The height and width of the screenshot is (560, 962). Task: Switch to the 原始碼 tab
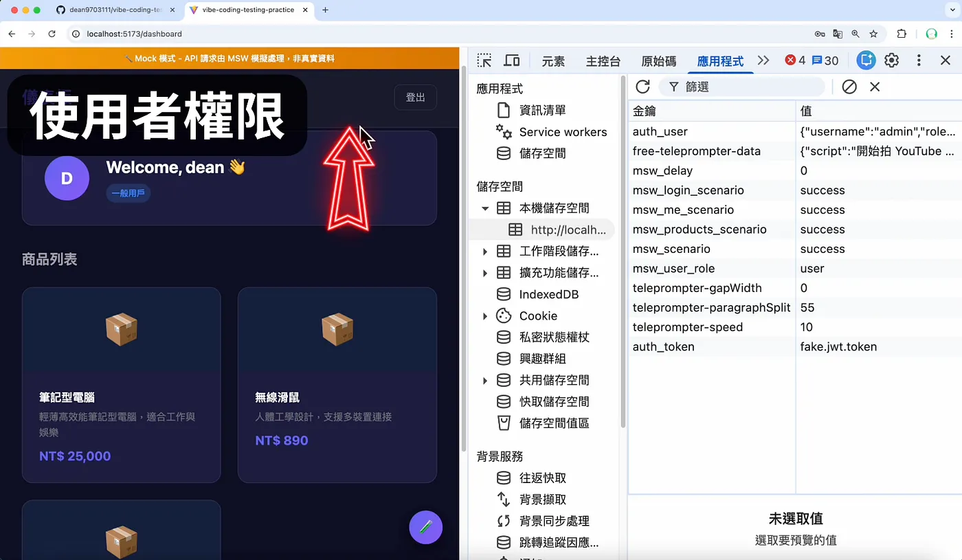[658, 61]
